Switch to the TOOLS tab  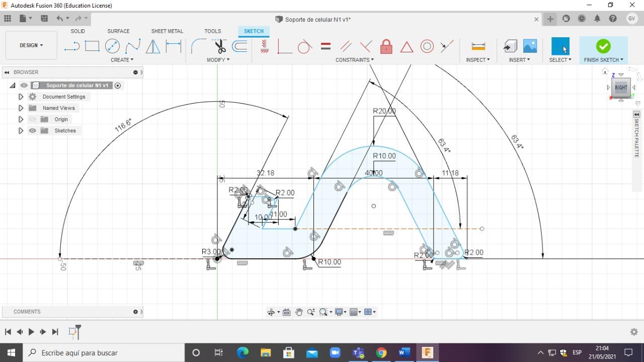pos(213,31)
